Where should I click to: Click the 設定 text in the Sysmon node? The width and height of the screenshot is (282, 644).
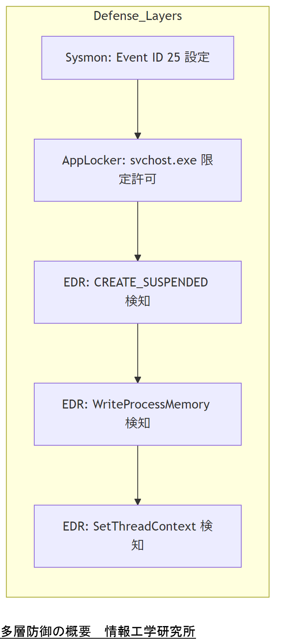coord(197,58)
